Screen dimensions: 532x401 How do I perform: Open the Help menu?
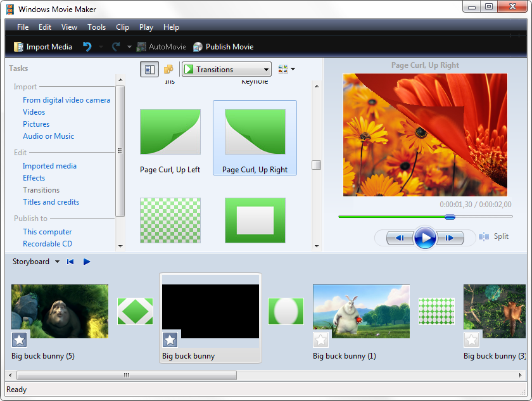(x=171, y=27)
